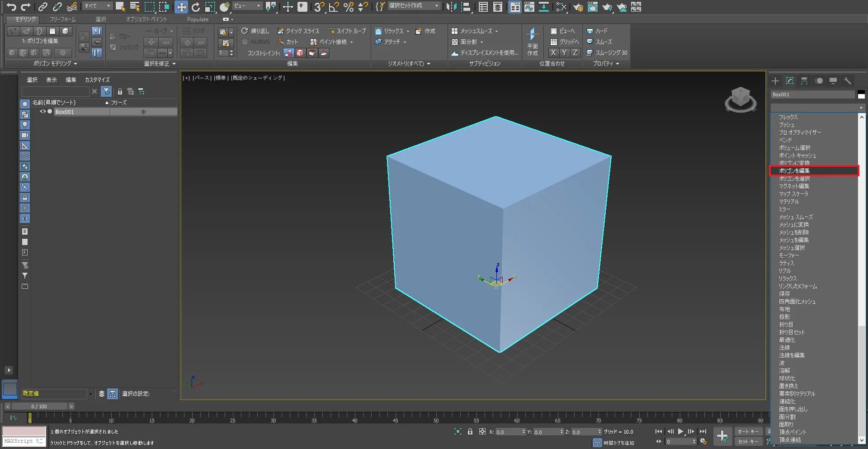
Task: Activate the Select and Move tool
Action: (181, 7)
